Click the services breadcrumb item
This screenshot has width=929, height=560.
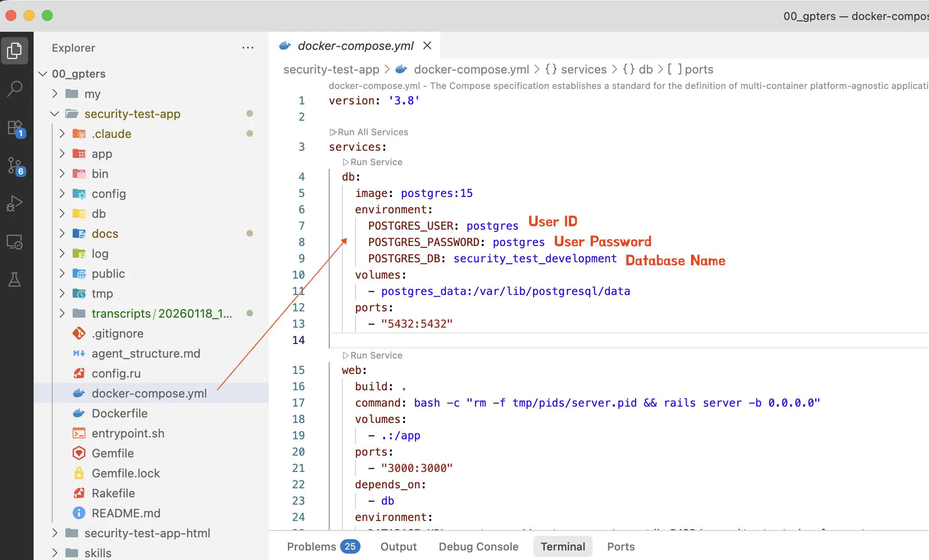tap(583, 69)
